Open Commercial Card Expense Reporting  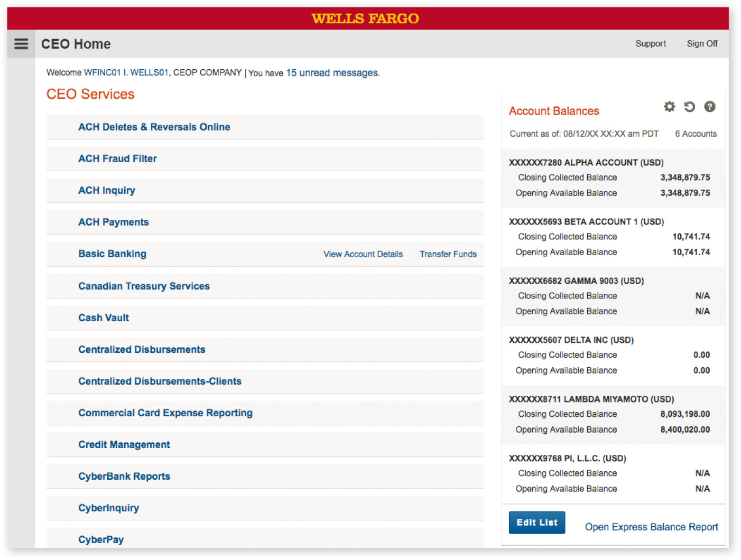(x=165, y=413)
